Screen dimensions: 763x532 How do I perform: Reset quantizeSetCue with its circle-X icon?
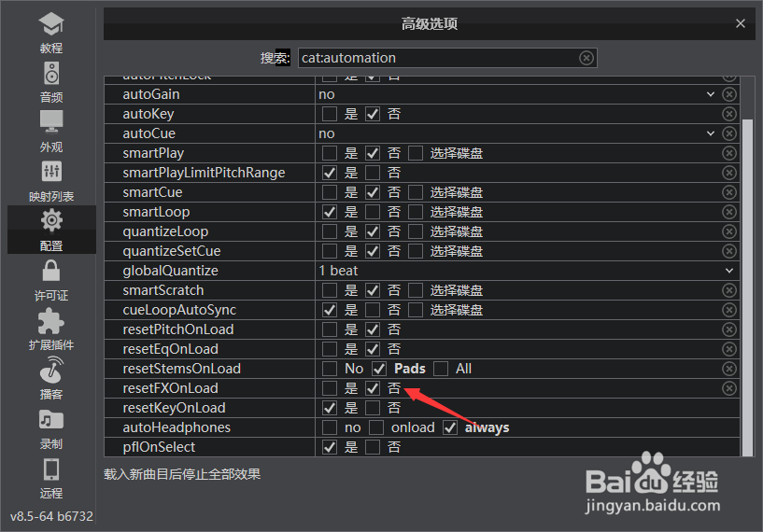coord(729,251)
